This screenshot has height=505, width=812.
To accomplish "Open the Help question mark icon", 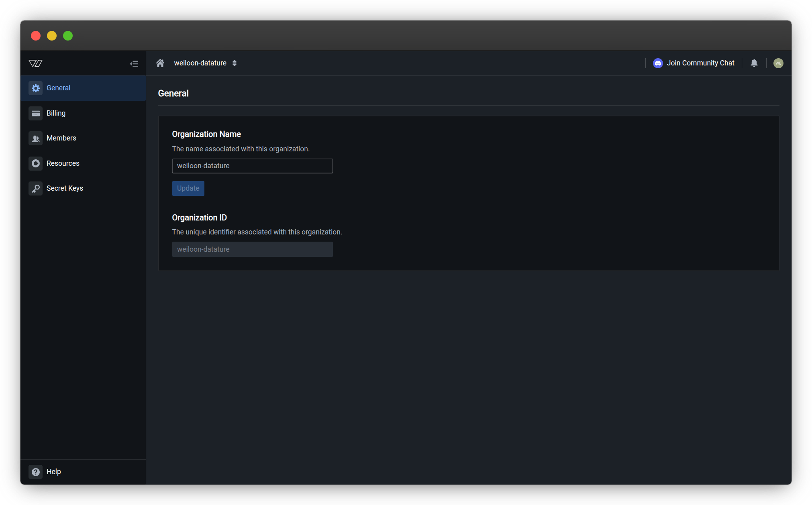I will point(35,472).
